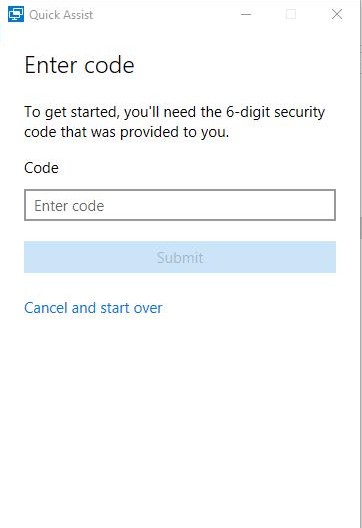Start over using the blue hyperlink
This screenshot has width=362, height=528.
click(x=93, y=308)
